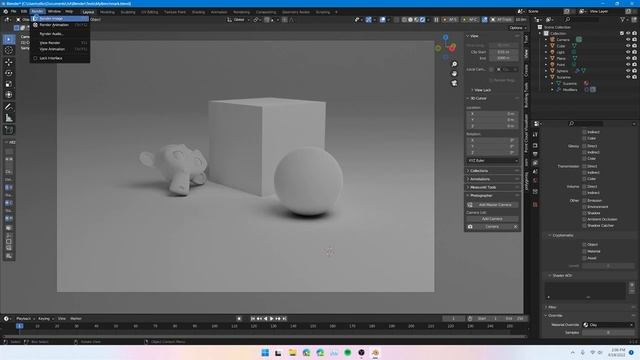
Task: Disable Sphere in renders camera icon
Action: [x=634, y=71]
